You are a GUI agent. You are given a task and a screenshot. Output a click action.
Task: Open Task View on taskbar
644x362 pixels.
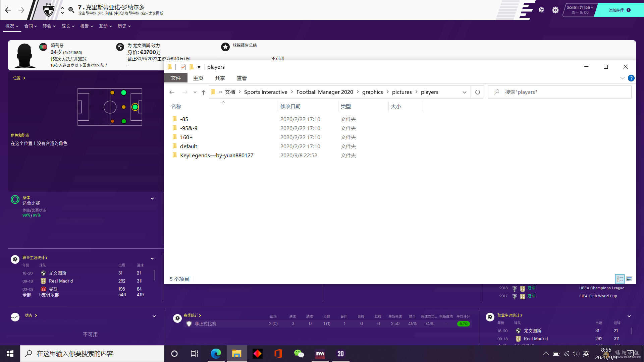(x=195, y=354)
